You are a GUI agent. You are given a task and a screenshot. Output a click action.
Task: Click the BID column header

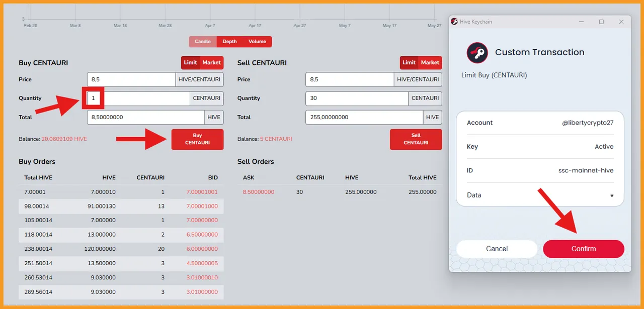pos(213,177)
